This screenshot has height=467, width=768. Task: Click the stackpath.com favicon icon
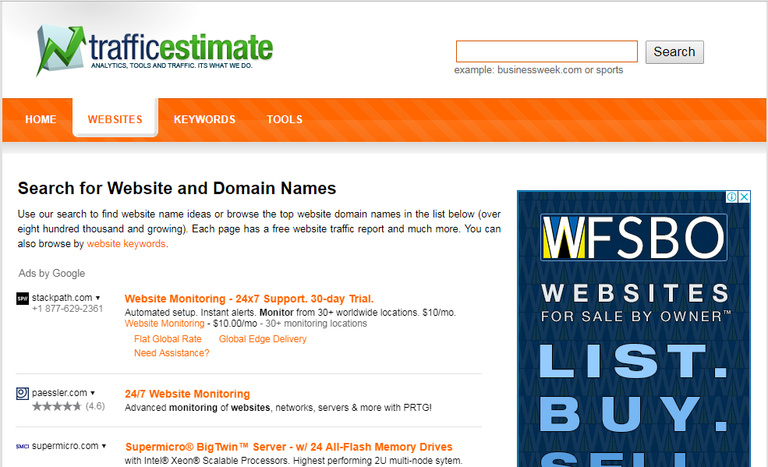pos(23,298)
